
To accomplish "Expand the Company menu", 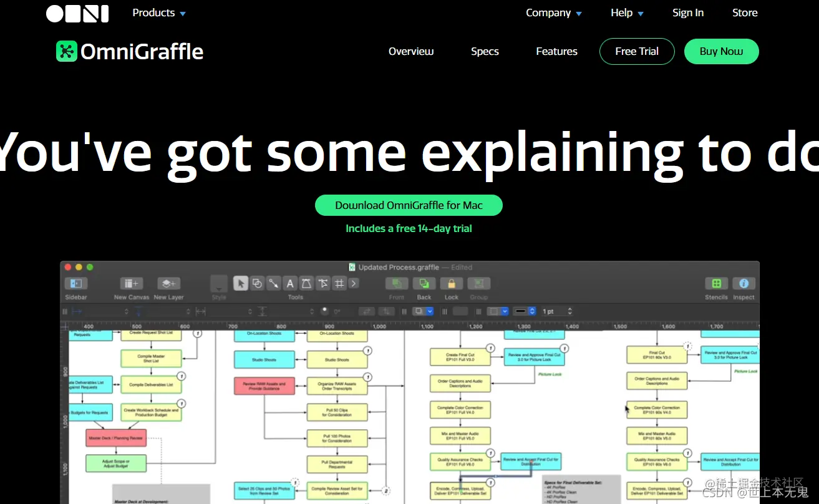I will (x=554, y=12).
